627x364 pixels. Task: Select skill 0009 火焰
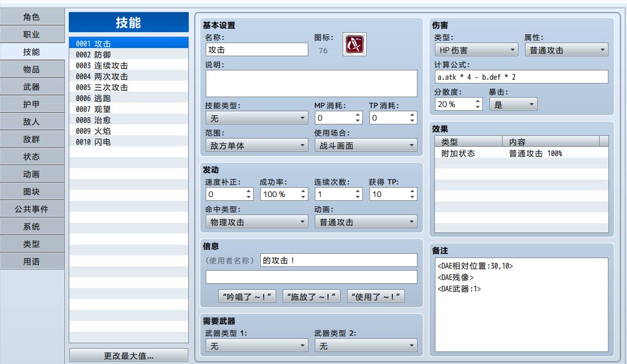tap(129, 131)
